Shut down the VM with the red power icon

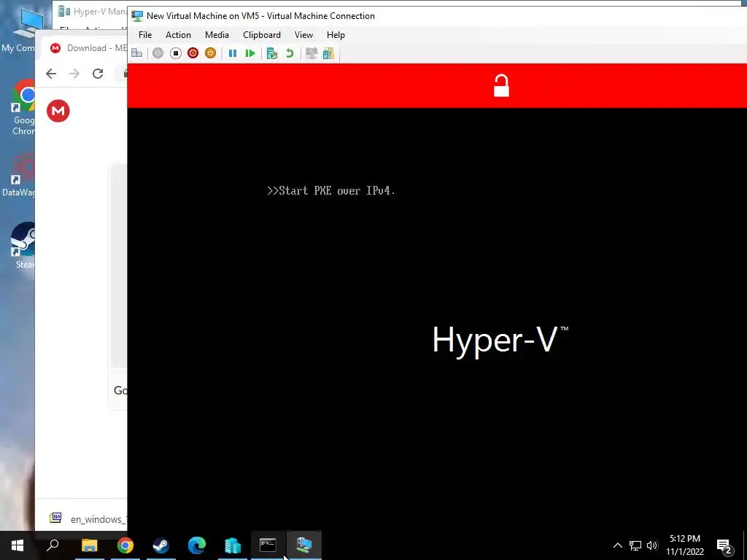193,53
